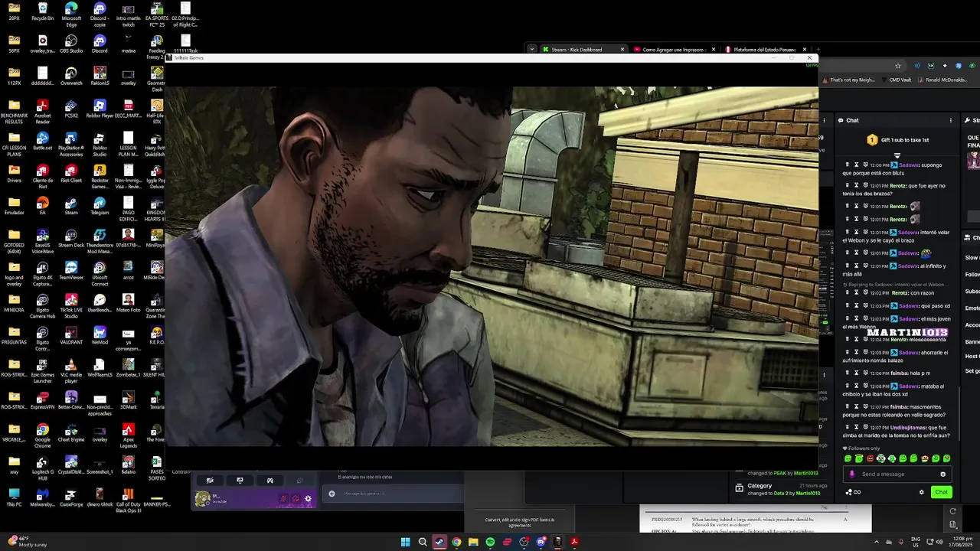
Task: Open the VALORANT desktop shortcut
Action: coord(71,334)
